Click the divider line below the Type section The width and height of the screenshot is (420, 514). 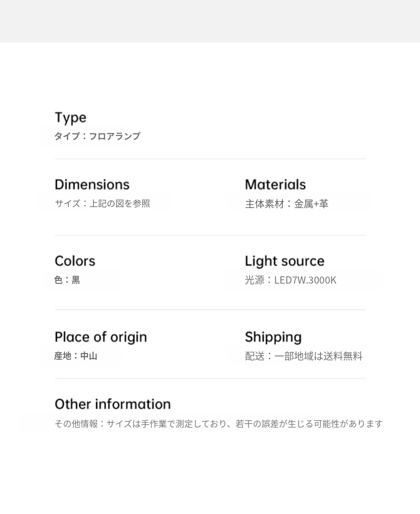(x=210, y=159)
